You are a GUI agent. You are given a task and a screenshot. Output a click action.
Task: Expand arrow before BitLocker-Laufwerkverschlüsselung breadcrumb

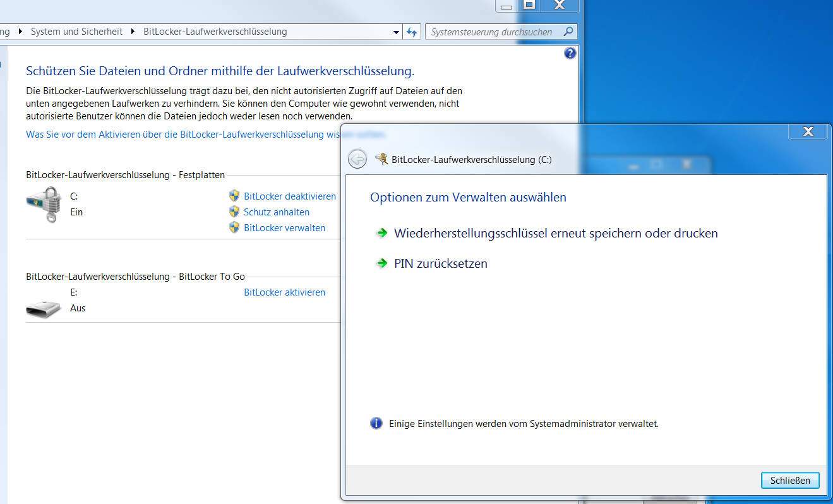pyautogui.click(x=133, y=31)
